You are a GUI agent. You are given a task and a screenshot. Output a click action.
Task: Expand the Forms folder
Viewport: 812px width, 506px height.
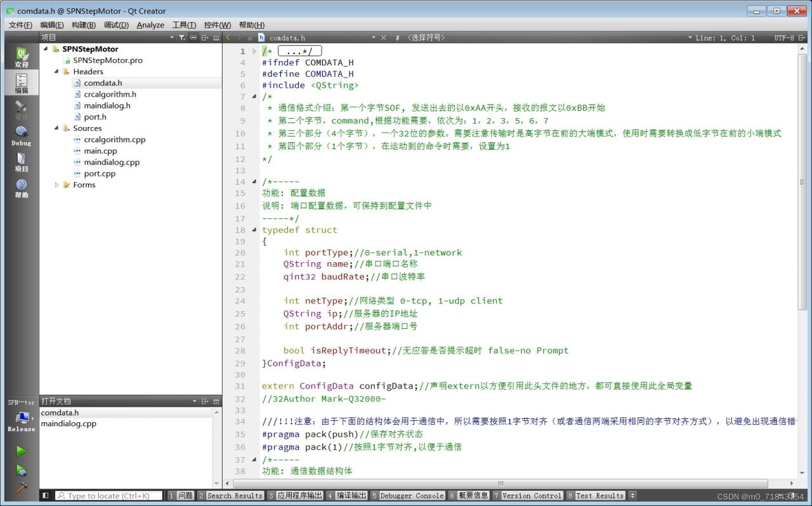[56, 185]
